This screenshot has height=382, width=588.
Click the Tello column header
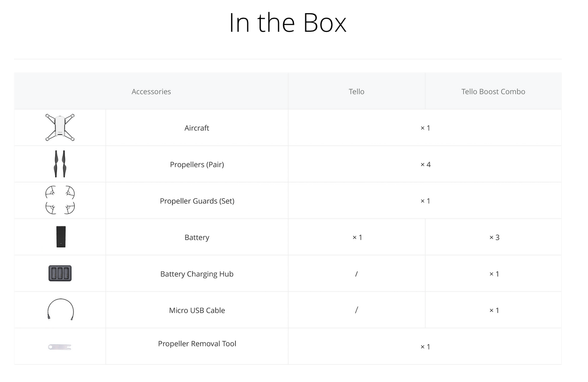click(356, 92)
